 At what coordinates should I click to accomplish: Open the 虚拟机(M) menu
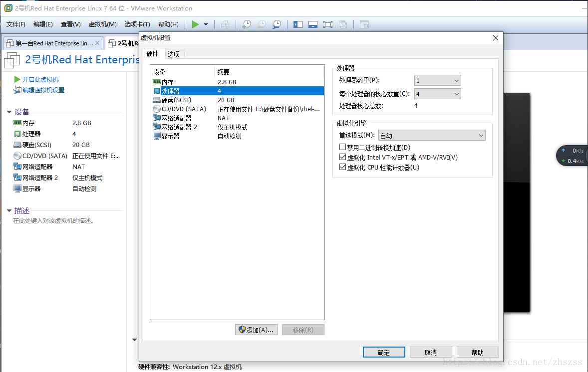coord(102,24)
